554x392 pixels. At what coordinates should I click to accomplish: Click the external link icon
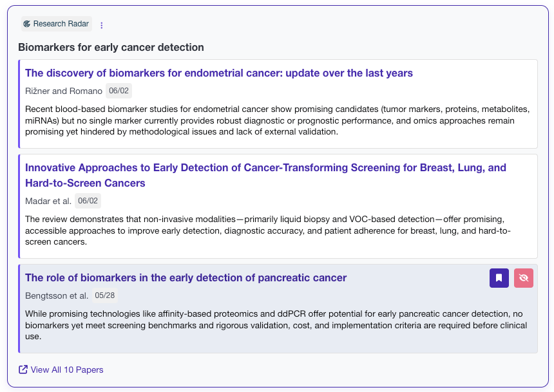(23, 369)
